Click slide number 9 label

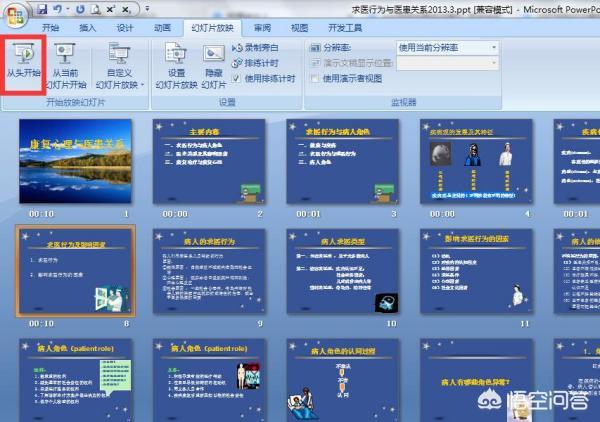[260, 324]
